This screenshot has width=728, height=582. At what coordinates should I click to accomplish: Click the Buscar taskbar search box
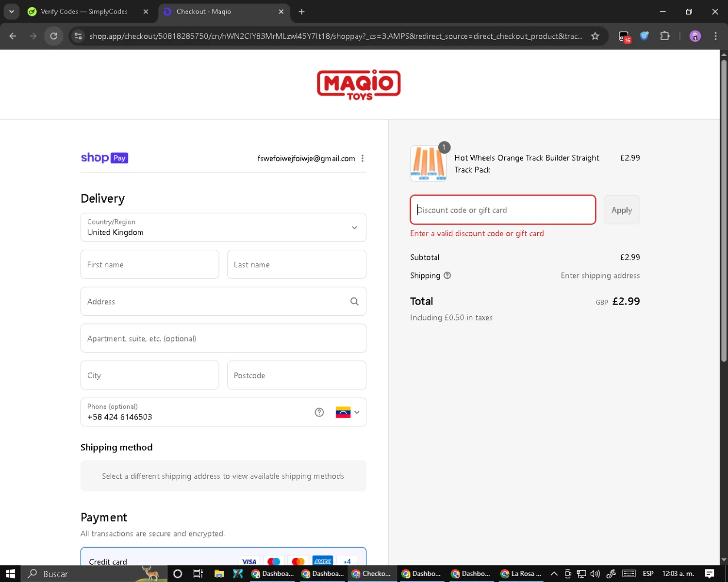94,574
